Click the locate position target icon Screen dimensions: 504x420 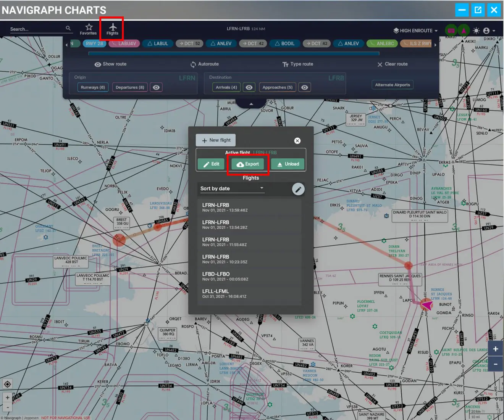pyautogui.click(x=7, y=384)
